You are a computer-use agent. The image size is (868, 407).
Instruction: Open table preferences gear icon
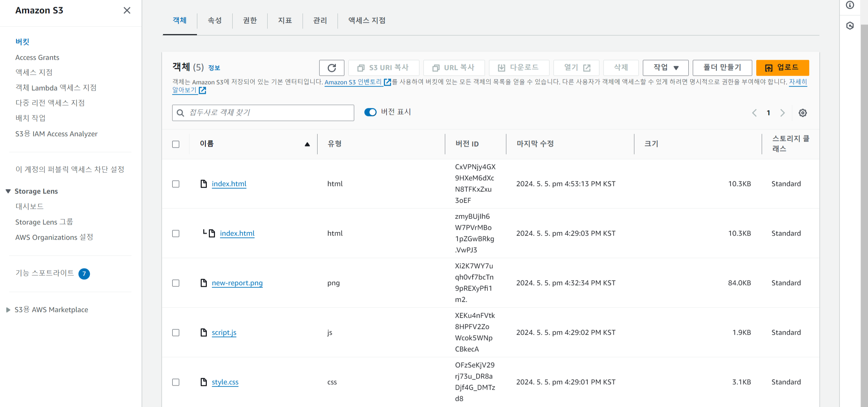(802, 113)
